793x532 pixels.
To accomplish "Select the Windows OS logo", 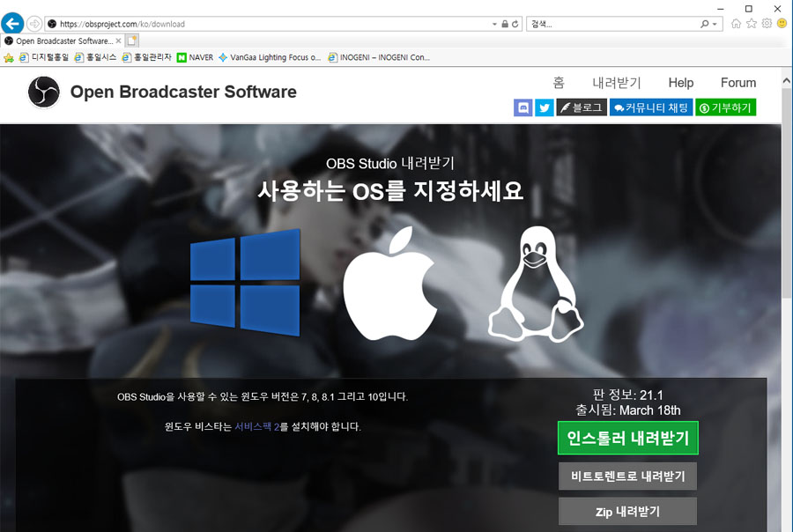I will (x=245, y=282).
